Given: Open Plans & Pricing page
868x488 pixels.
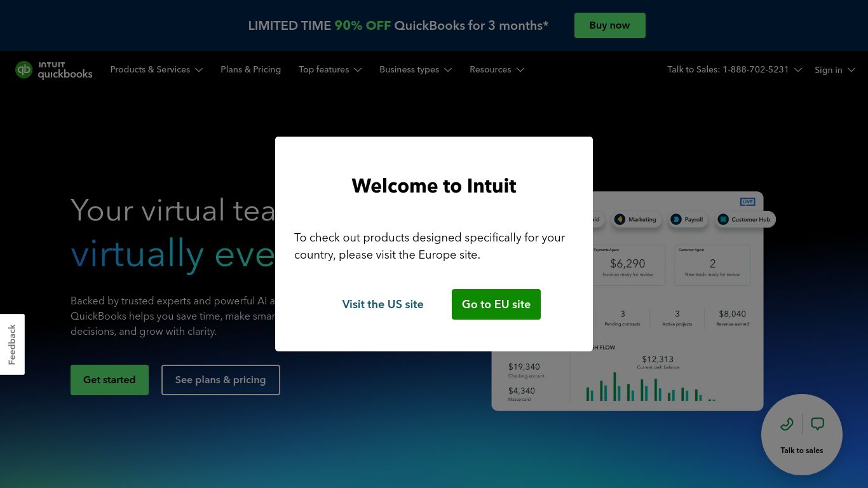Looking at the screenshot, I should [x=250, y=69].
